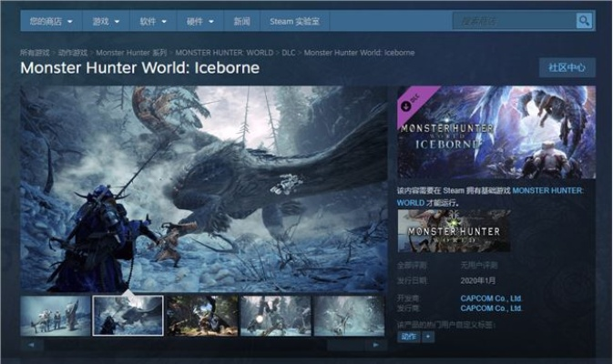Click the Monster Hunter World base game image

click(454, 231)
